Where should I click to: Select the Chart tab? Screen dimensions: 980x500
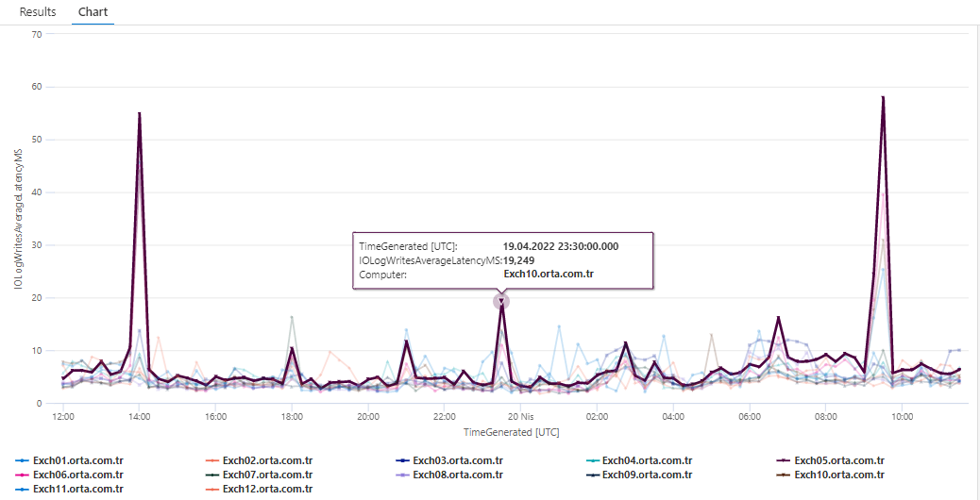[93, 12]
